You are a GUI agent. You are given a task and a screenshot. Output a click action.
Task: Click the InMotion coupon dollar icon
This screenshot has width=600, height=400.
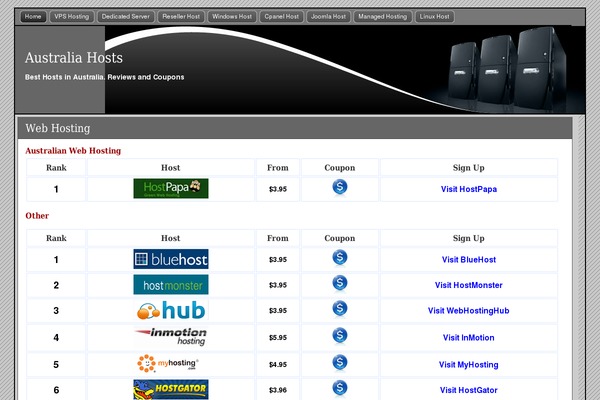tap(339, 336)
